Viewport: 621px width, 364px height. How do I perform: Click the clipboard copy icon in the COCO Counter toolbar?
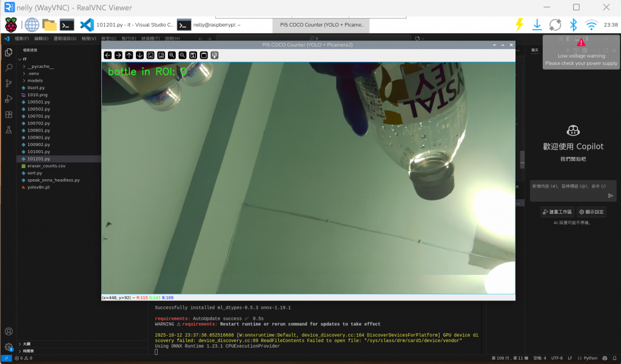click(204, 55)
